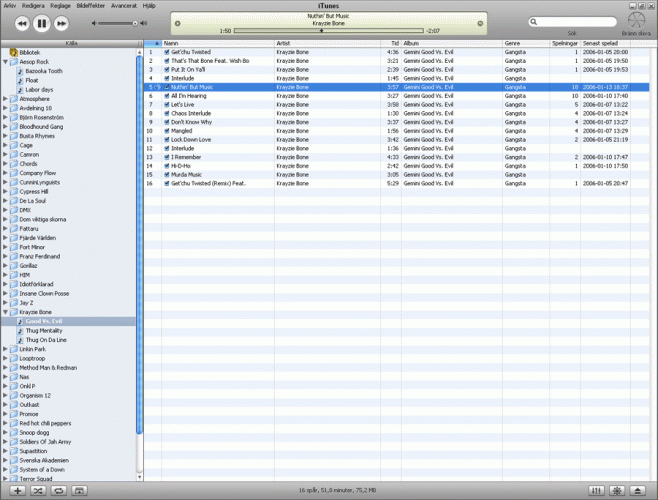Sort tracks by Namn column header
Viewport: 658px width, 500px height.
point(218,43)
